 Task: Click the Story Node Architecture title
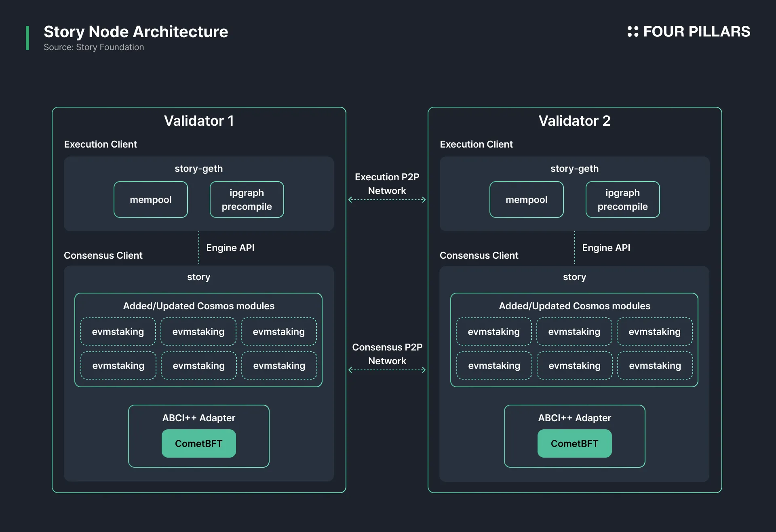[136, 32]
